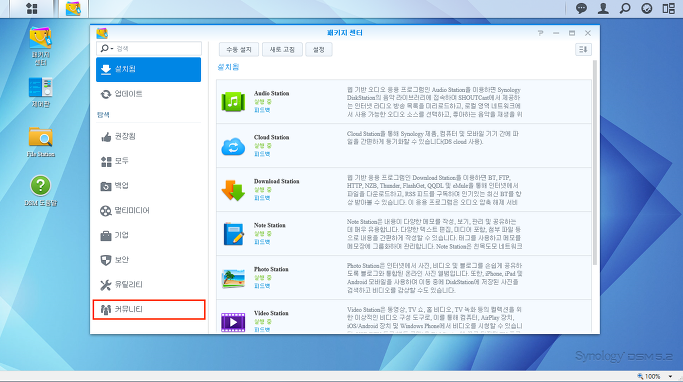Open feed link under Note Station
Viewport: 683px width, 382px height.
click(x=262, y=242)
